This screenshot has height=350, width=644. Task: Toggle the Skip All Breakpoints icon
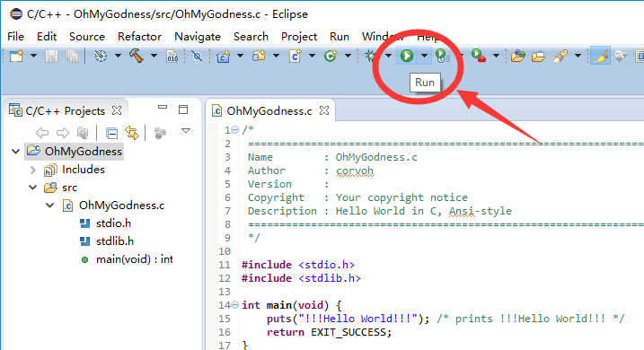[x=197, y=56]
